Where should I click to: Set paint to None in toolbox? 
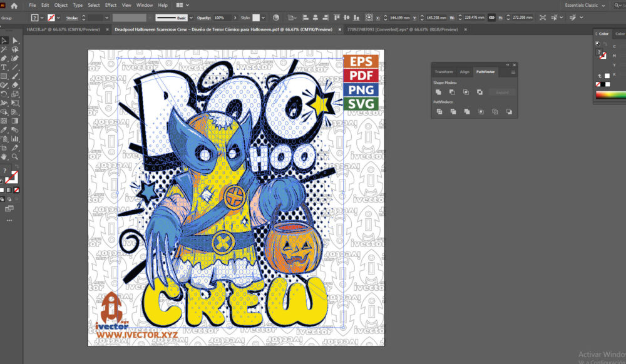click(16, 190)
